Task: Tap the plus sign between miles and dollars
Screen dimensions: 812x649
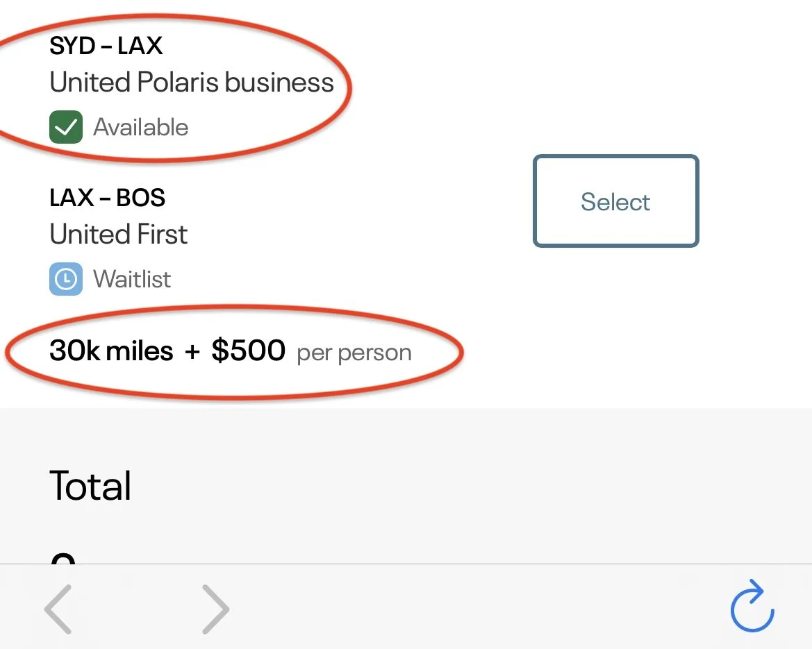Action: click(x=192, y=352)
